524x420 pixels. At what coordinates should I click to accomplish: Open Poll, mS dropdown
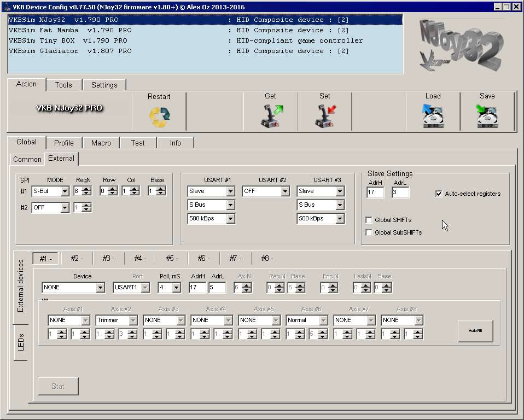pos(170,287)
